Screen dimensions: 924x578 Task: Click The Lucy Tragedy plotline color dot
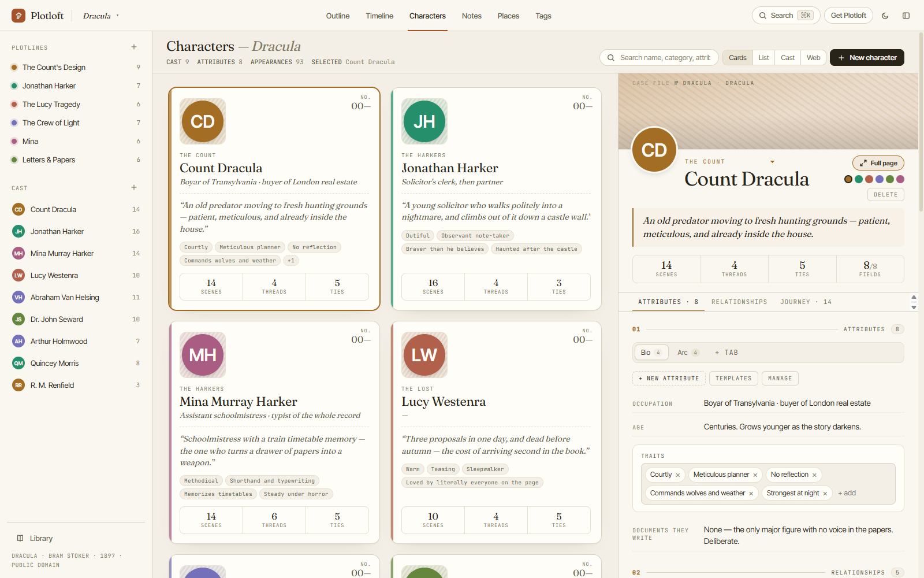coord(14,104)
